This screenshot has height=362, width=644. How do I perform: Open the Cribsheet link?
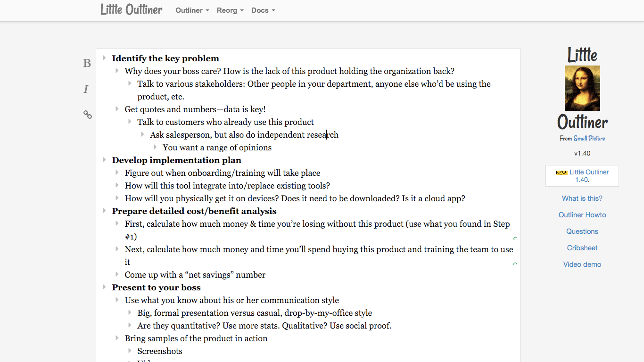tap(582, 248)
